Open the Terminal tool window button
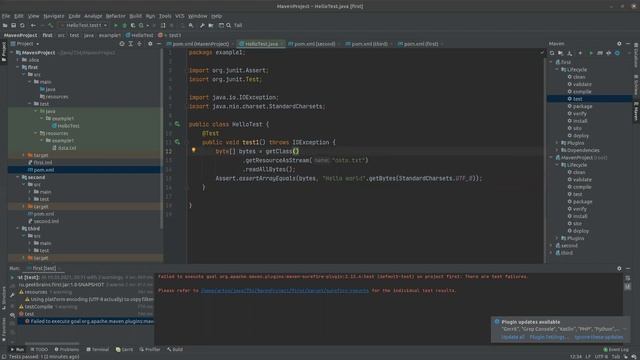 tap(98, 349)
